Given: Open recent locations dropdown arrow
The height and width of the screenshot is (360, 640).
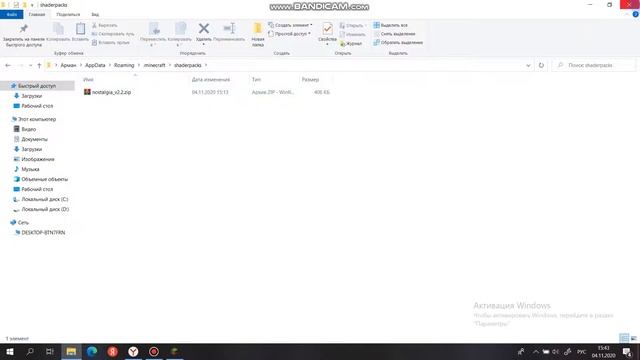Looking at the screenshot, I should pos(30,65).
